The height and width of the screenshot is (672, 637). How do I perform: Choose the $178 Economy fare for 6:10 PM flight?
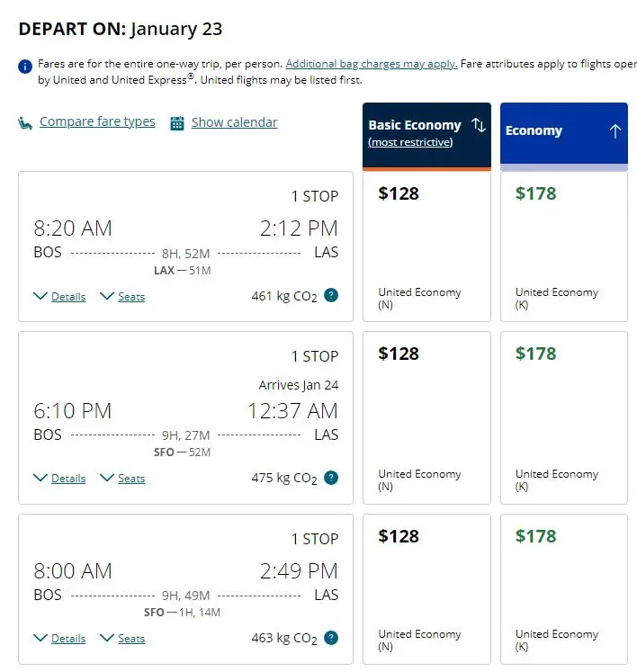[563, 417]
